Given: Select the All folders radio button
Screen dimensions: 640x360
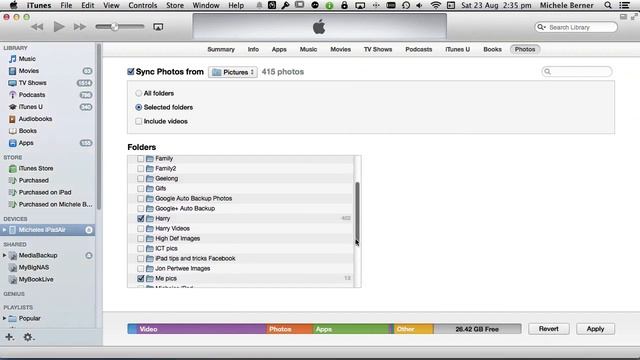Looking at the screenshot, I should point(139,93).
